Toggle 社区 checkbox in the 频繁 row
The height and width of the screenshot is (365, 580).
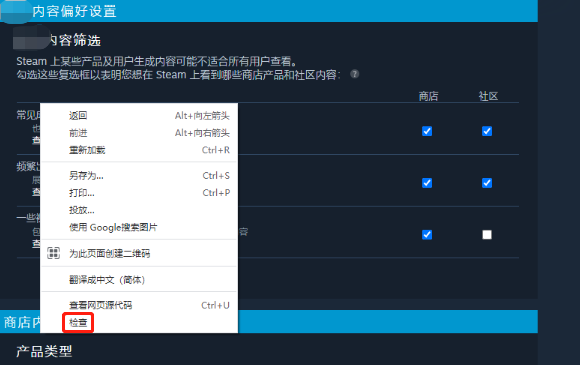(487, 183)
